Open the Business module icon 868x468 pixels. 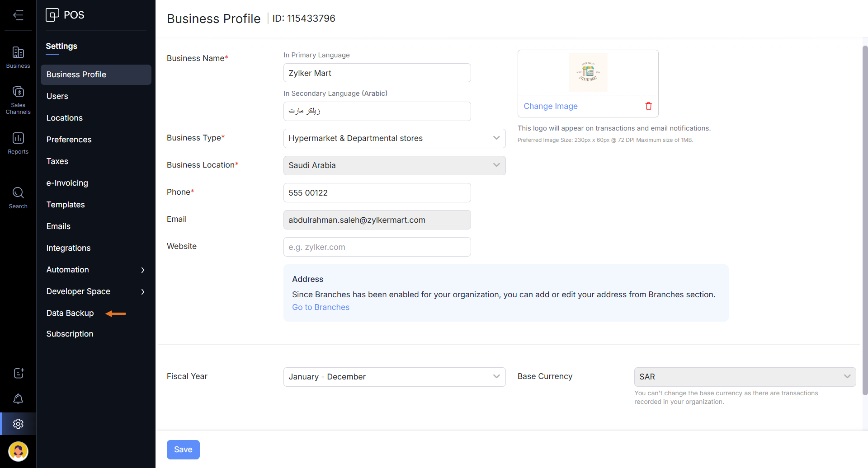click(x=18, y=57)
